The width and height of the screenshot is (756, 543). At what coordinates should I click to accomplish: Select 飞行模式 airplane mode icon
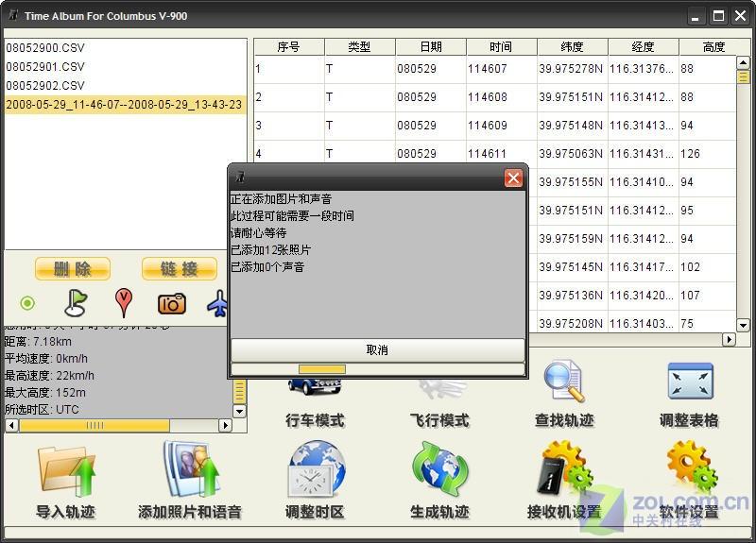point(441,388)
